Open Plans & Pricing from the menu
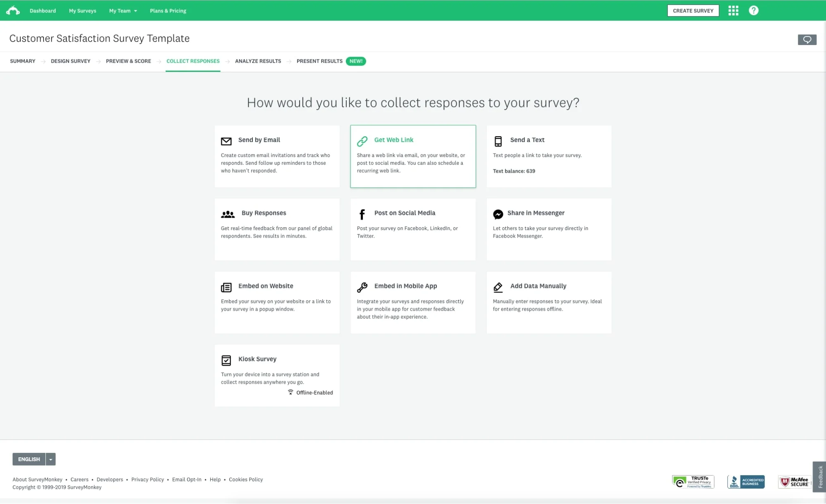 pos(168,10)
